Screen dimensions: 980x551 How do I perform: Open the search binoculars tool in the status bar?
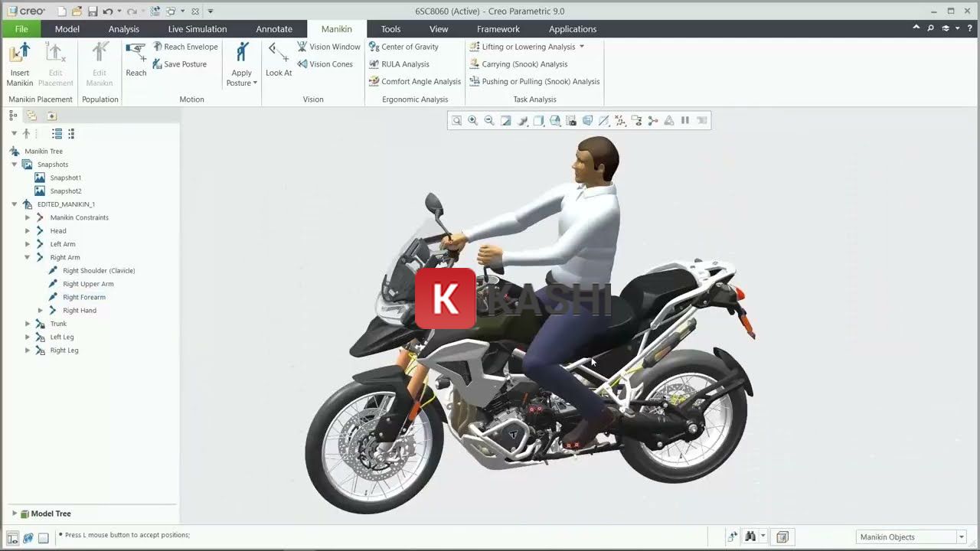tap(750, 536)
